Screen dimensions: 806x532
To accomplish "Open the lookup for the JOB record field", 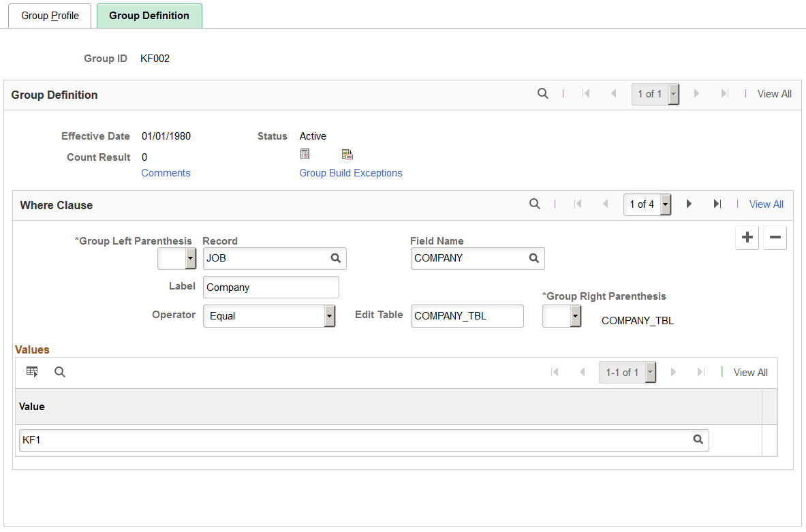I will (335, 258).
